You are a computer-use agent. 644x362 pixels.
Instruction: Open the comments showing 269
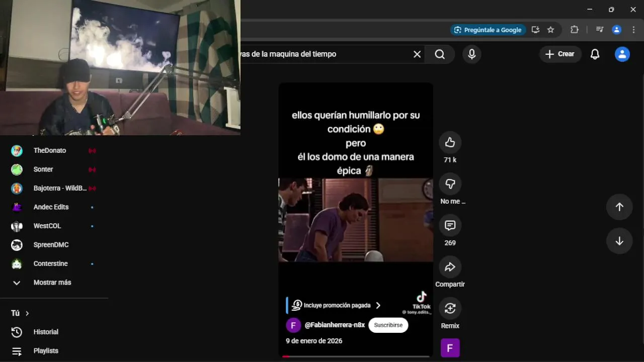[450, 226]
